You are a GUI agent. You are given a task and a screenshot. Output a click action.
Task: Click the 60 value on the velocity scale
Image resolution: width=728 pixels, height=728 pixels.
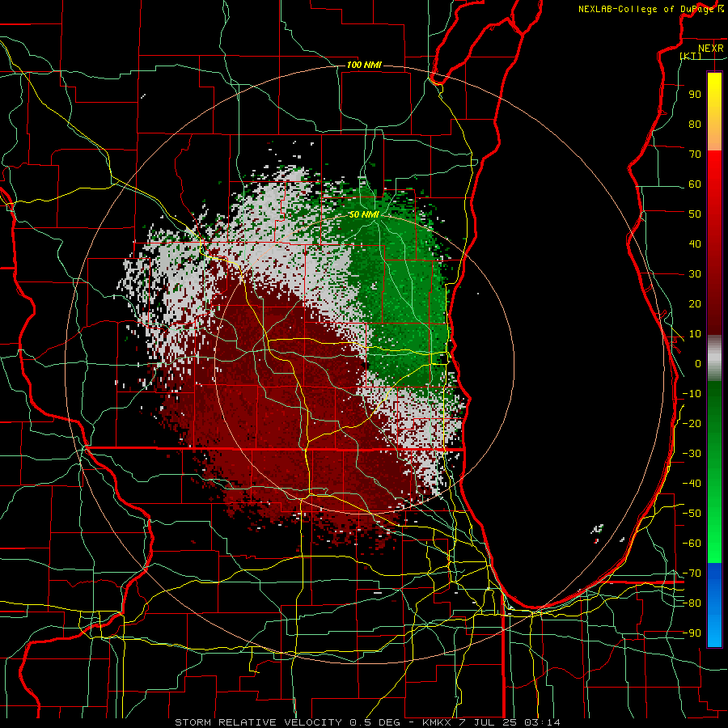(x=695, y=184)
